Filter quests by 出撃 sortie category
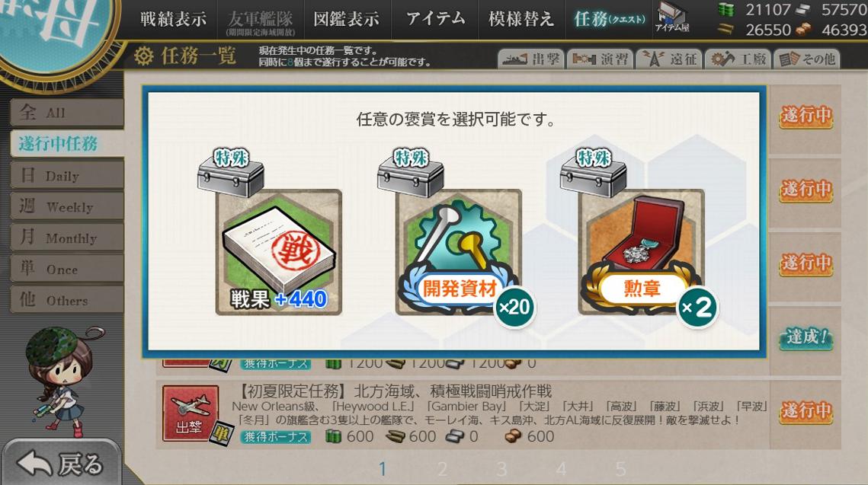868x485 pixels. tap(531, 59)
